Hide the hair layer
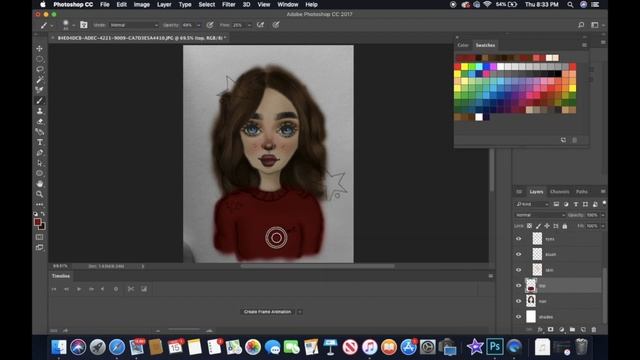 click(x=518, y=301)
